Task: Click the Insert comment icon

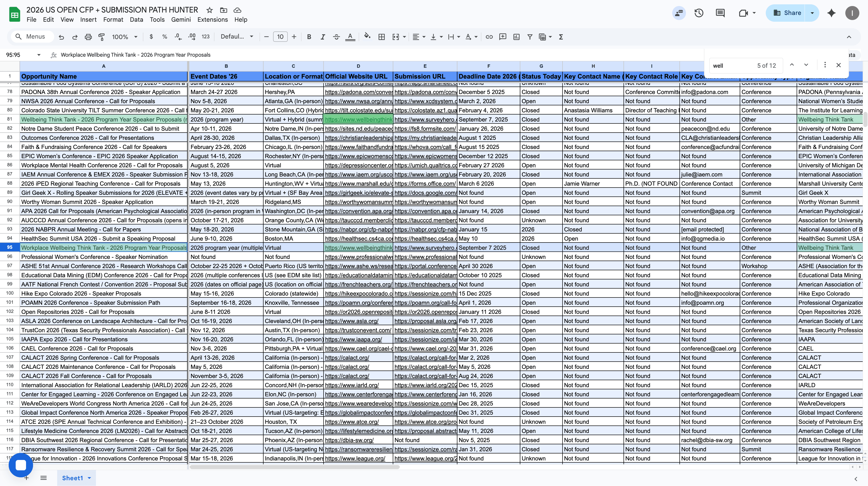Action: [503, 37]
